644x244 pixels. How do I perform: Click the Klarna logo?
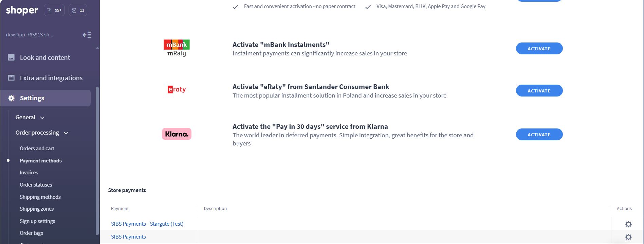click(x=177, y=134)
